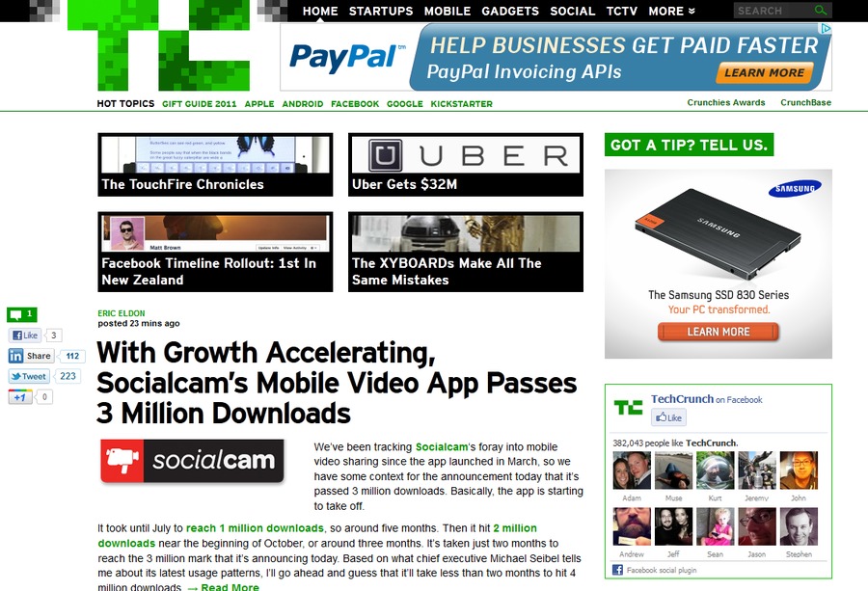Click the TechCrunch TC logo
868x591 pixels.
point(158,45)
